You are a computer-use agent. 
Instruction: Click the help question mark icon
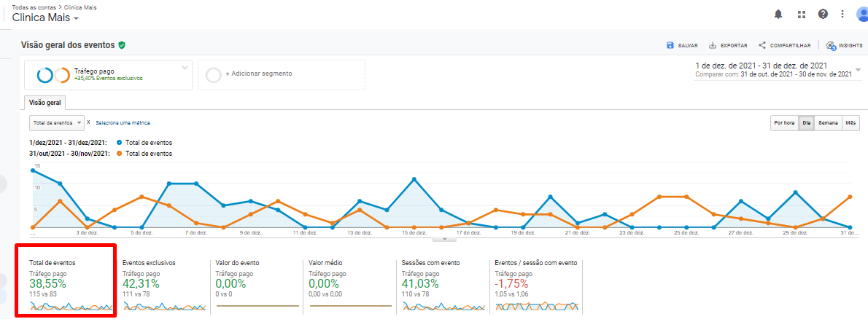pos(823,14)
